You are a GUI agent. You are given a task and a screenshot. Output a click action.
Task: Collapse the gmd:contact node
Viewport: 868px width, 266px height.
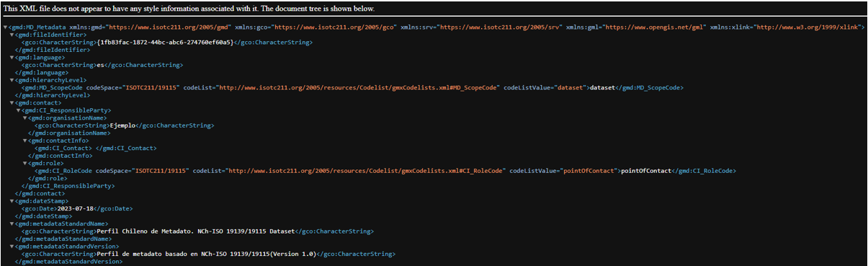[11, 102]
